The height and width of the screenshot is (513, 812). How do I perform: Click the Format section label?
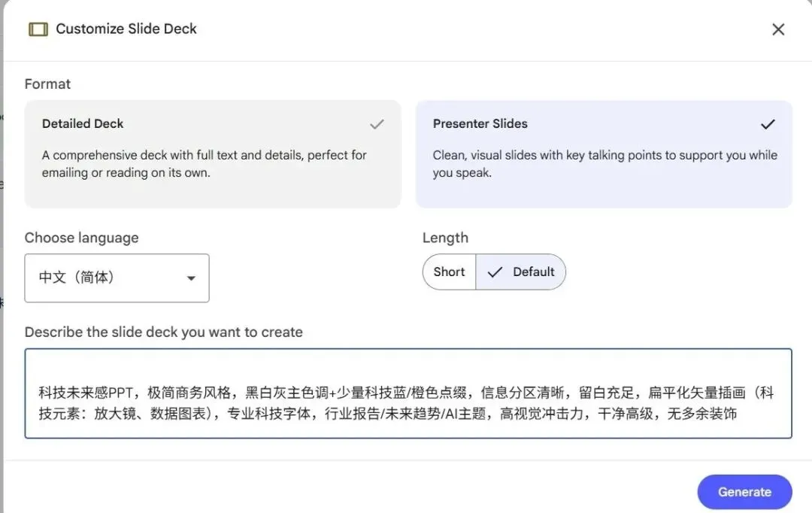click(x=47, y=84)
